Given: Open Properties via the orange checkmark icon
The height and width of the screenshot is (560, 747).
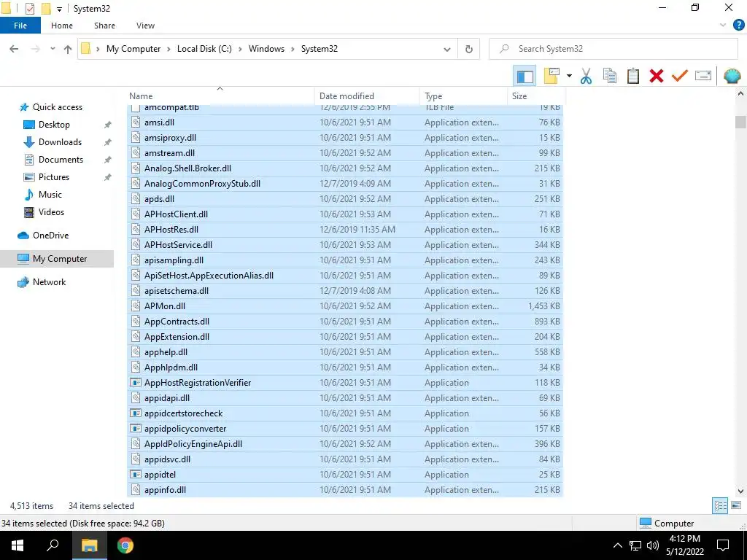Looking at the screenshot, I should coord(680,76).
